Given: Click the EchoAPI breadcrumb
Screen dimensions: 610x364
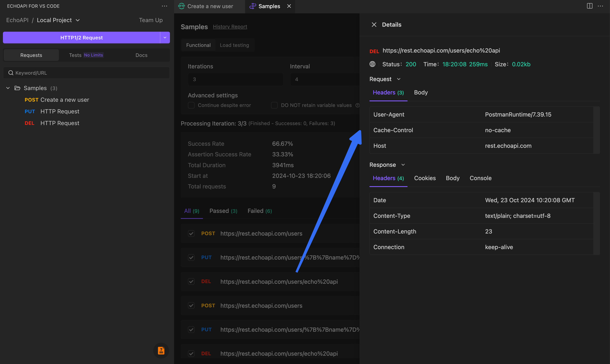Looking at the screenshot, I should [17, 20].
